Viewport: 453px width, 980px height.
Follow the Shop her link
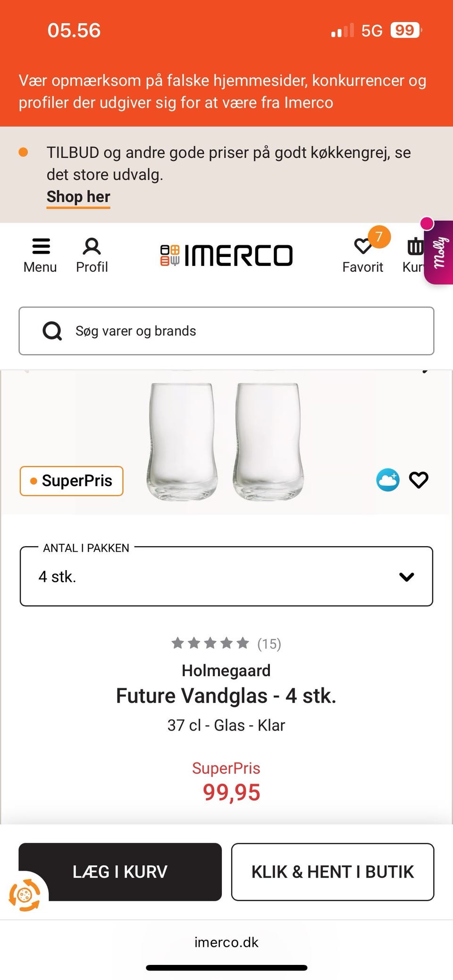click(x=78, y=197)
